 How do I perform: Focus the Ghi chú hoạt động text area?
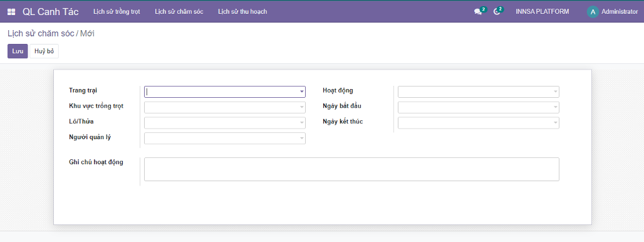[x=351, y=169]
